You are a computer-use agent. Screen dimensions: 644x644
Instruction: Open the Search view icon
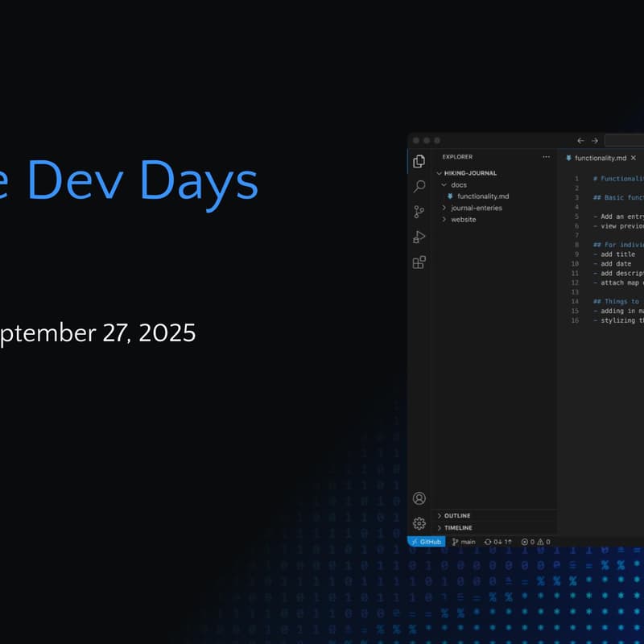(419, 185)
